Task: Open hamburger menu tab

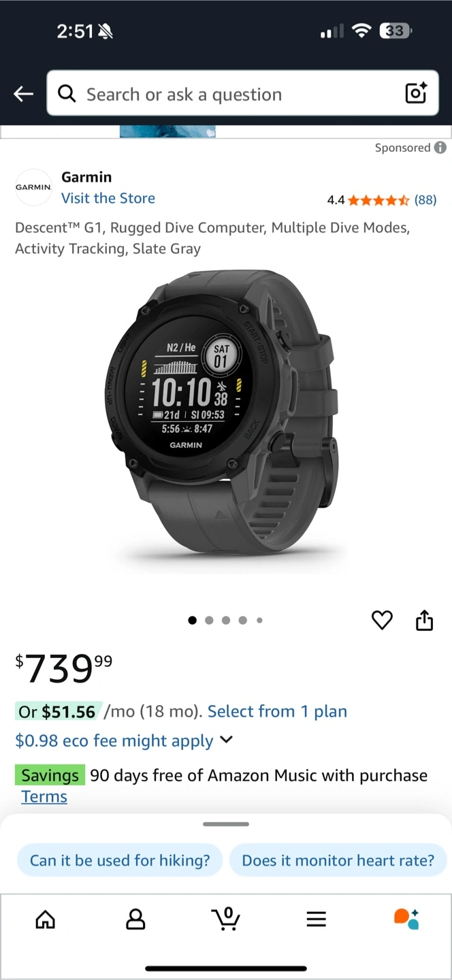Action: coord(316,919)
